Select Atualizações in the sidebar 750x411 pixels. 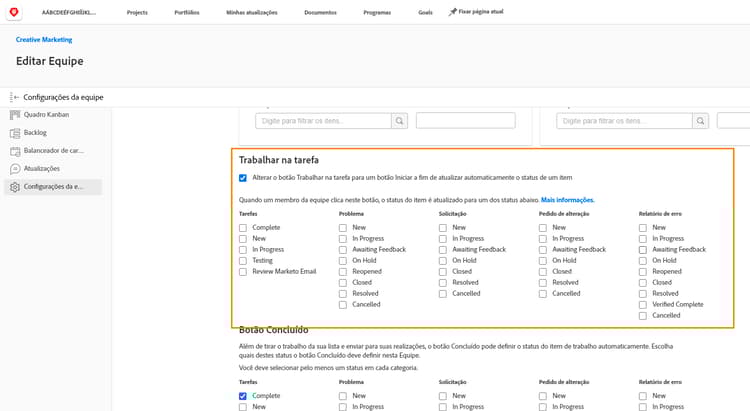coord(42,168)
